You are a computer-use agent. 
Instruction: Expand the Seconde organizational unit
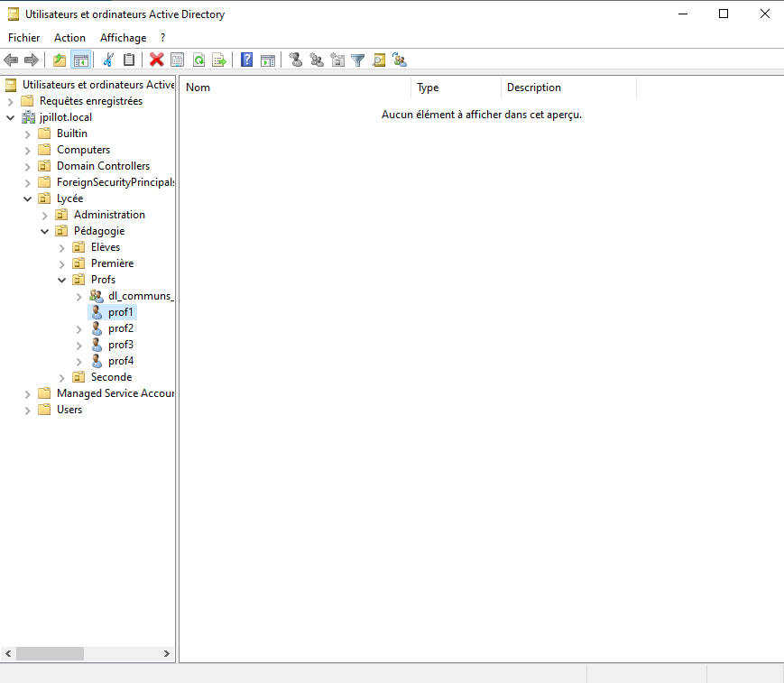coord(62,378)
